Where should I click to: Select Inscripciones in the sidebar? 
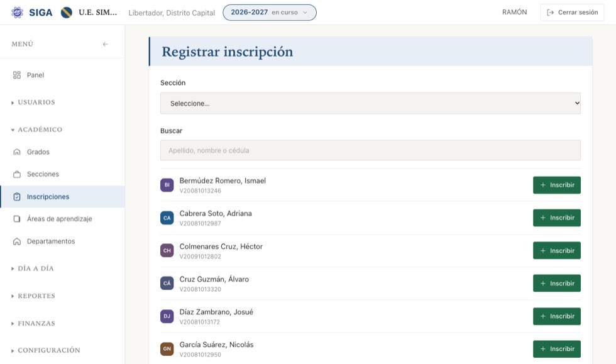point(62,197)
